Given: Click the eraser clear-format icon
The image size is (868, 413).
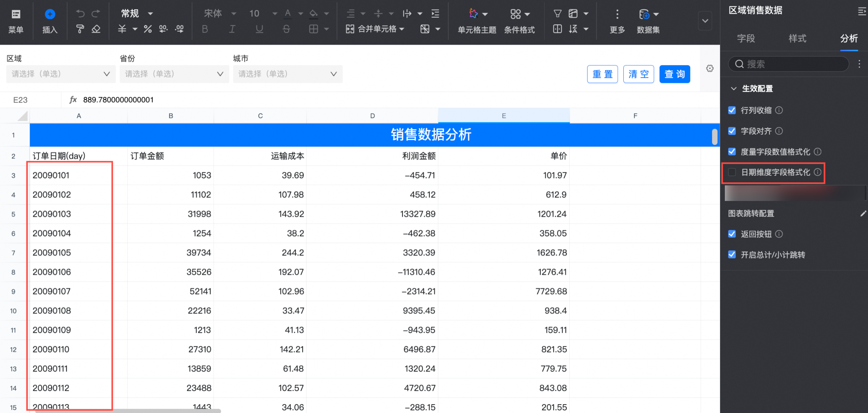Looking at the screenshot, I should 96,29.
